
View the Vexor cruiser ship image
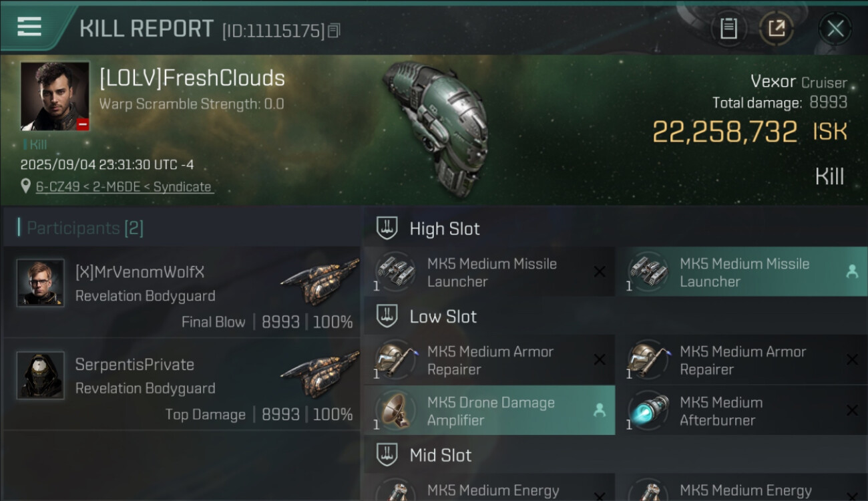(x=436, y=127)
